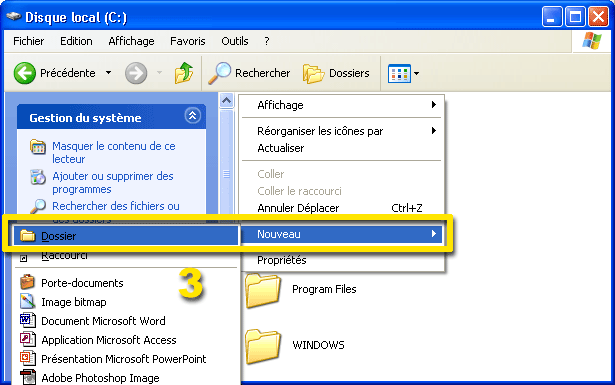
Task: Click the WINDOWS folder icon
Action: [263, 347]
